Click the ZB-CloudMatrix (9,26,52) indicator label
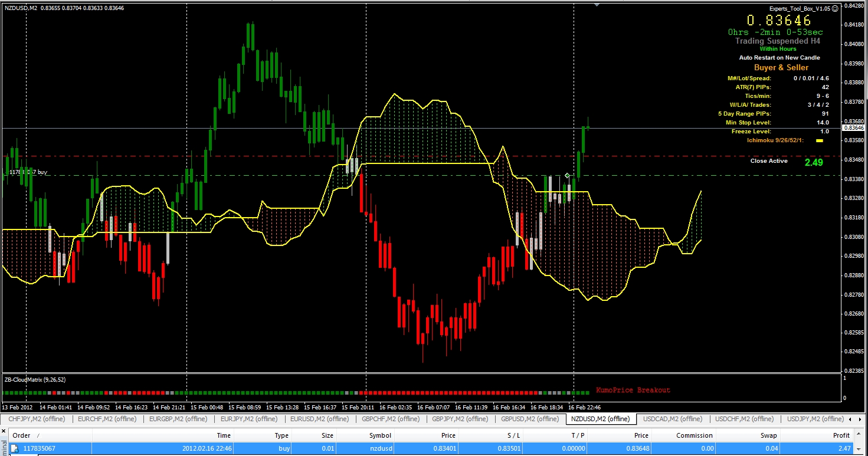This screenshot has width=868, height=456. click(35, 379)
